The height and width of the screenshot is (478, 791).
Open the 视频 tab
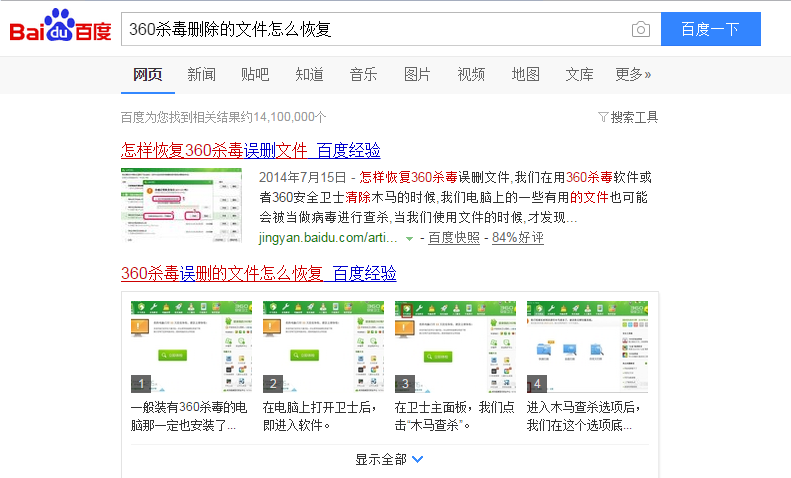click(471, 75)
